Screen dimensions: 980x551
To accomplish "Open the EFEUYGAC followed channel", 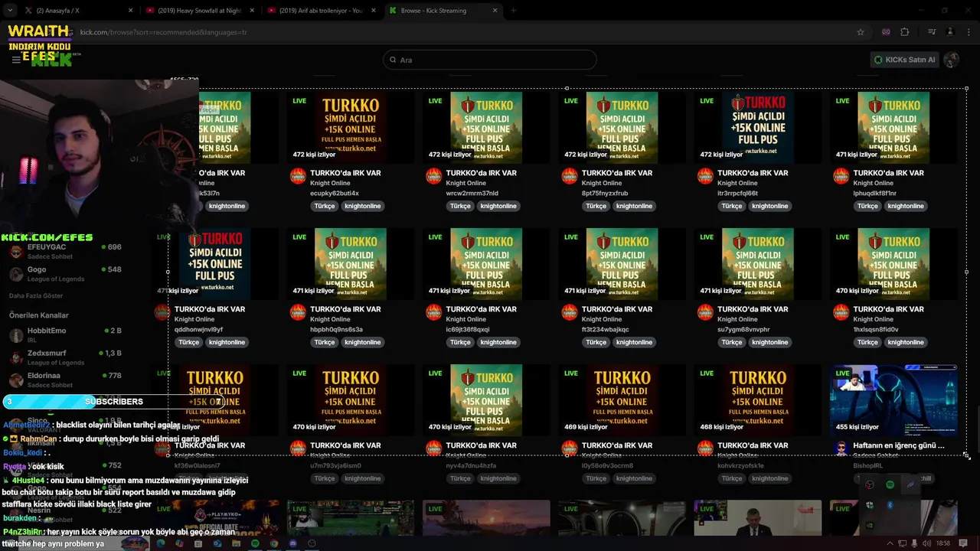I will [64, 251].
